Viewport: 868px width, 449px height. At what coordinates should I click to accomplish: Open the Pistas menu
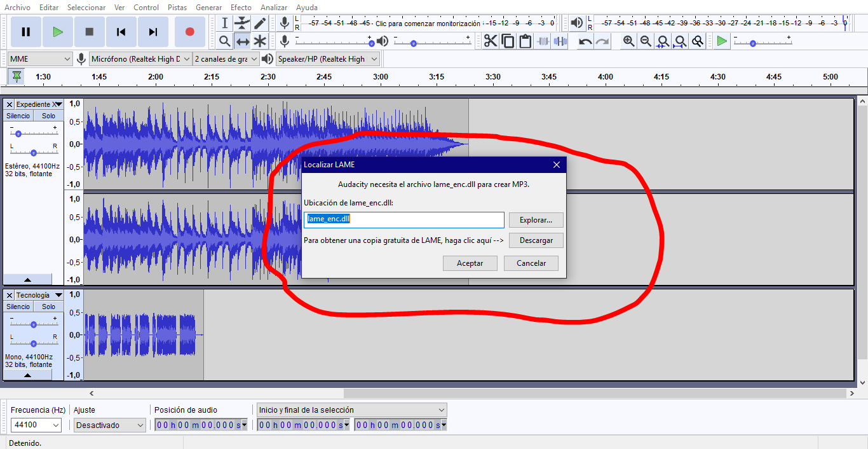(177, 8)
